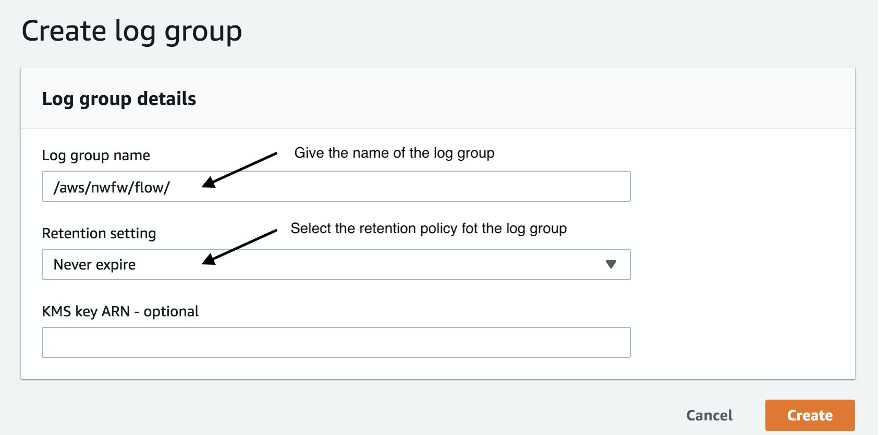Screen dimensions: 879x435
Task: Click the 'Log group name' label
Action: click(96, 155)
